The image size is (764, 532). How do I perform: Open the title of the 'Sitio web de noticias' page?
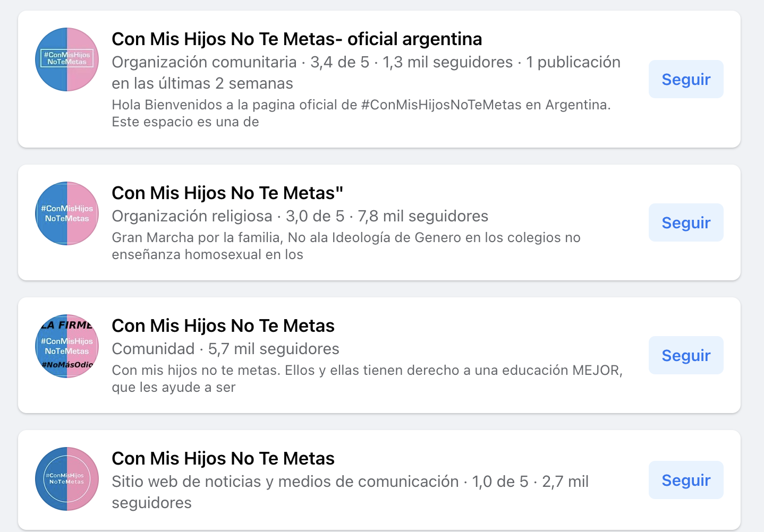point(223,459)
